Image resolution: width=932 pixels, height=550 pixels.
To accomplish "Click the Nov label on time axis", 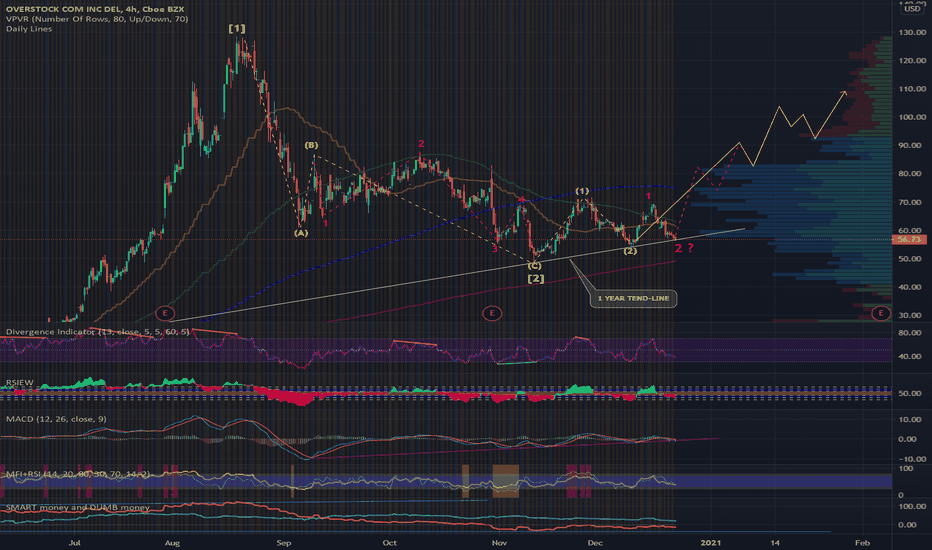I will pos(499,543).
